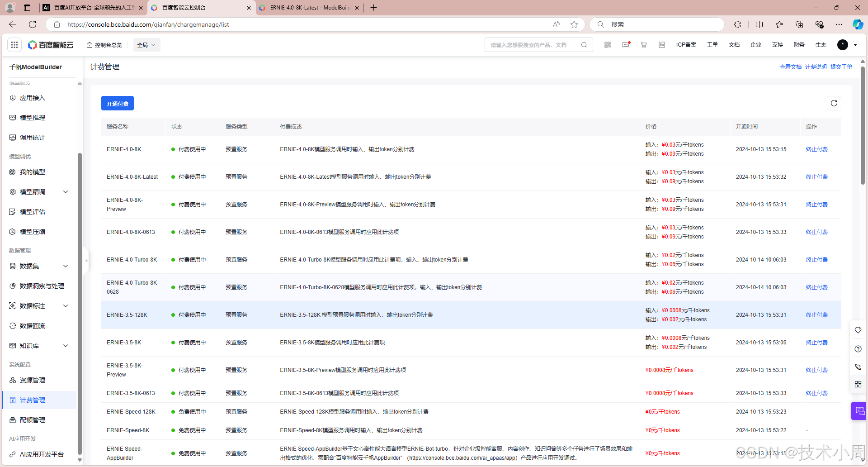
Task: Open the read aloud icon in address bar
Action: click(x=556, y=24)
